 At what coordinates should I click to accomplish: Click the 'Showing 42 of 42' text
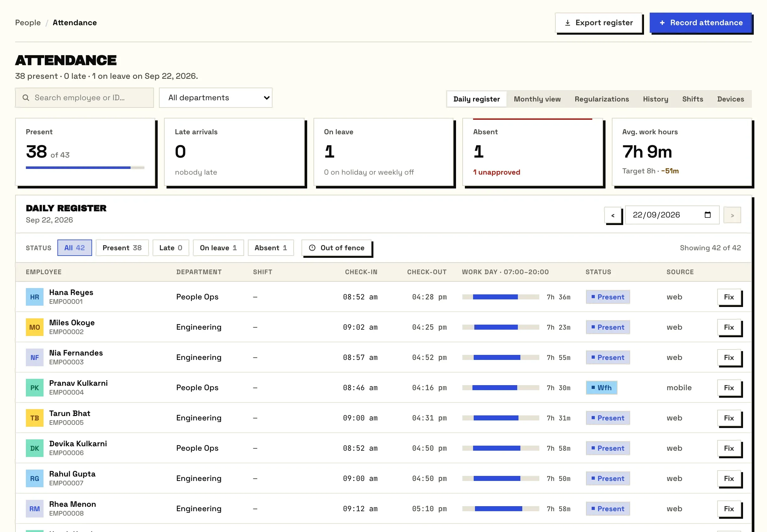[x=710, y=248]
